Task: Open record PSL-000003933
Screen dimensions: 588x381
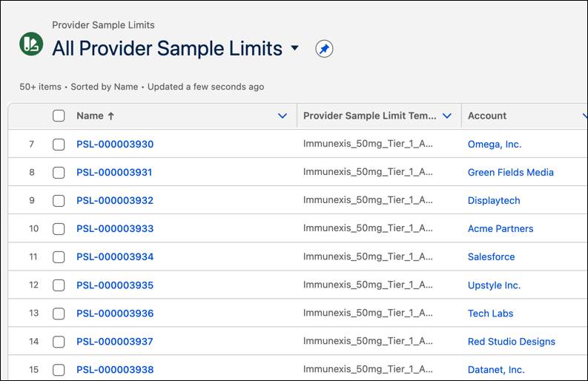Action: click(x=115, y=229)
